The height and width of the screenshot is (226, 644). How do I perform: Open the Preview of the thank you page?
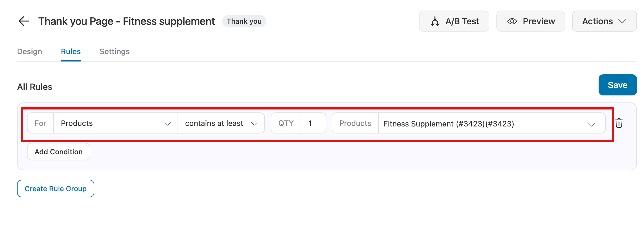coord(530,21)
